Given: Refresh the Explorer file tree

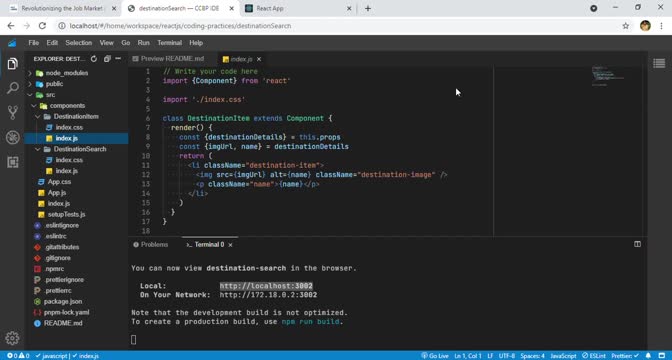Looking at the screenshot, I should point(94,59).
